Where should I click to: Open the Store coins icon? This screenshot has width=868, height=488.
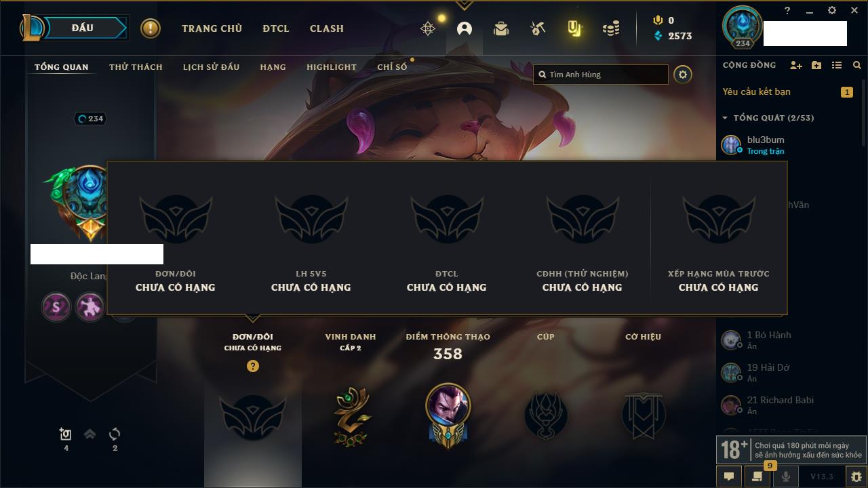coord(611,28)
